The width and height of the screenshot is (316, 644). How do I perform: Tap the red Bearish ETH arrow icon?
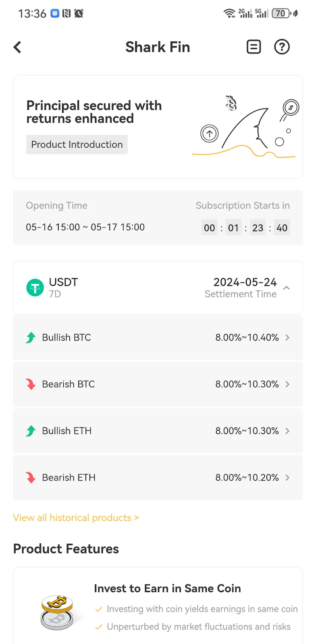pyautogui.click(x=31, y=478)
